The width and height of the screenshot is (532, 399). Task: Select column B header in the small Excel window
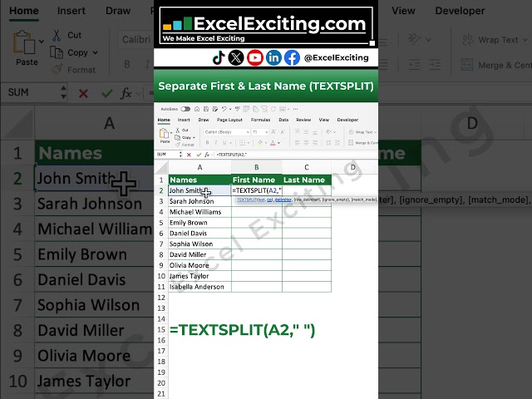(x=257, y=167)
